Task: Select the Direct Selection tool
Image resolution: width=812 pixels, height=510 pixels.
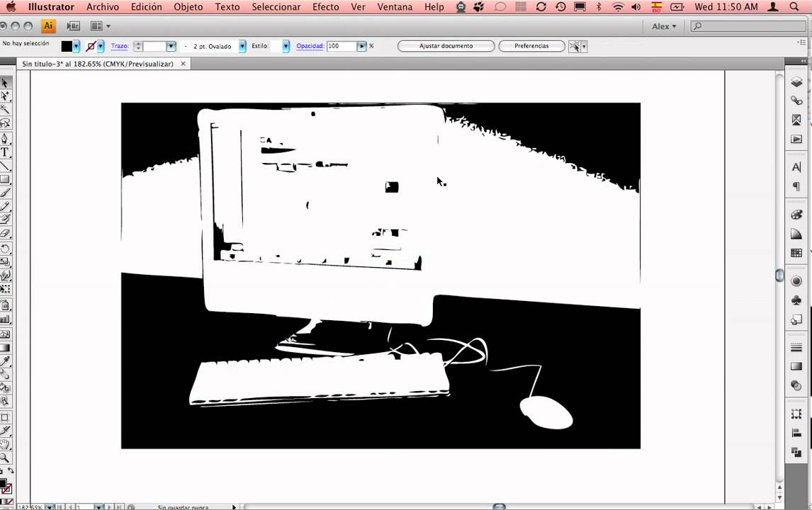Action: (x=5, y=96)
